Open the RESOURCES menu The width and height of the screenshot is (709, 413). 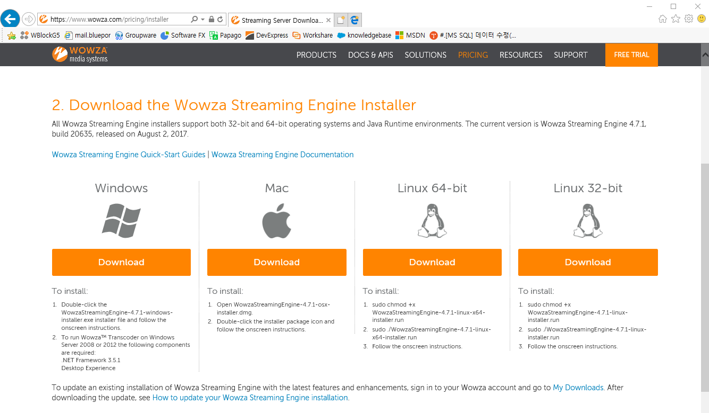point(520,55)
